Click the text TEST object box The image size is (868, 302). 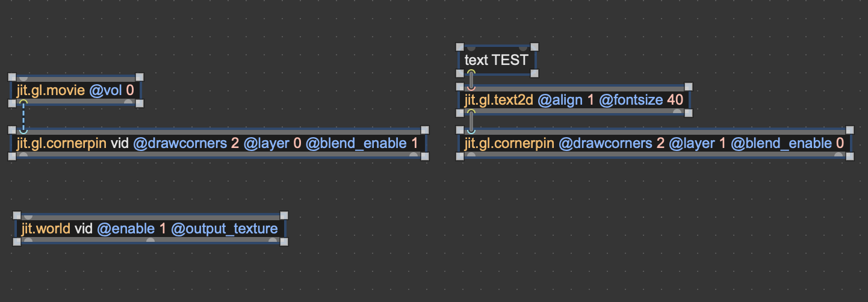pos(496,60)
